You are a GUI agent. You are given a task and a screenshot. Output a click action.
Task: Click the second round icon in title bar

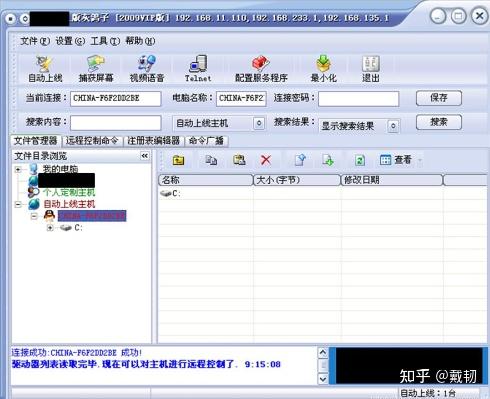point(25,19)
